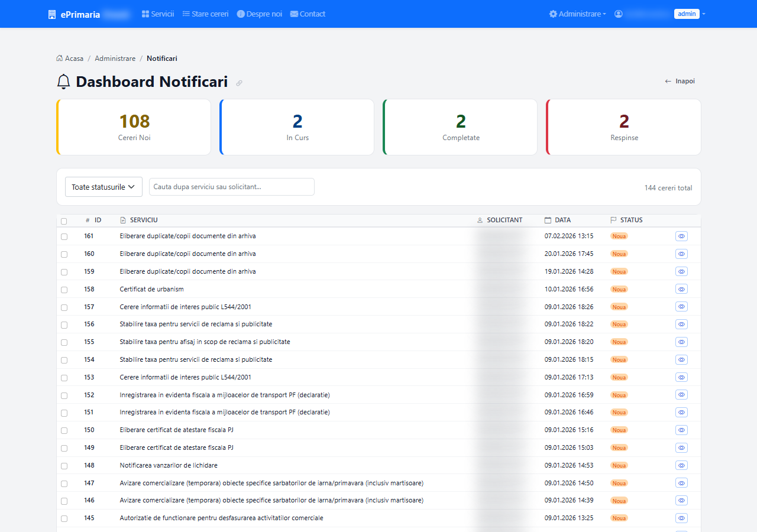Click the ePrimaria building logo icon
Viewport: 757px width, 532px height.
tap(52, 14)
